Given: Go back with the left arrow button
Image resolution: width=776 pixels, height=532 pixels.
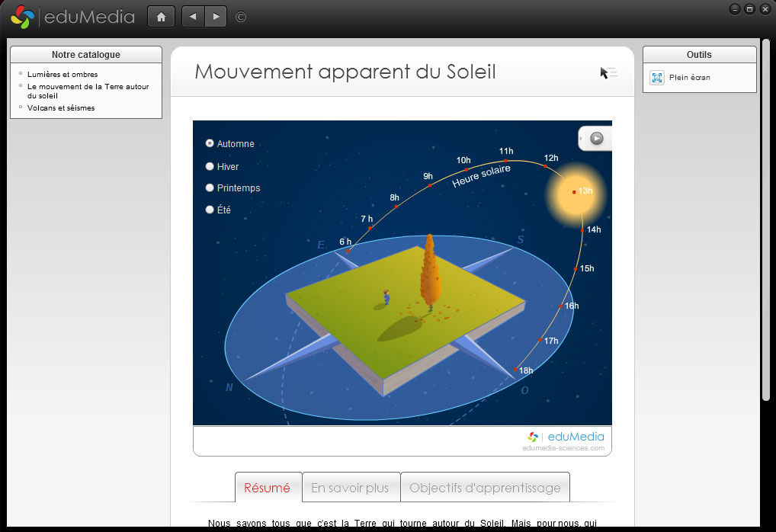Looking at the screenshot, I should [193, 17].
